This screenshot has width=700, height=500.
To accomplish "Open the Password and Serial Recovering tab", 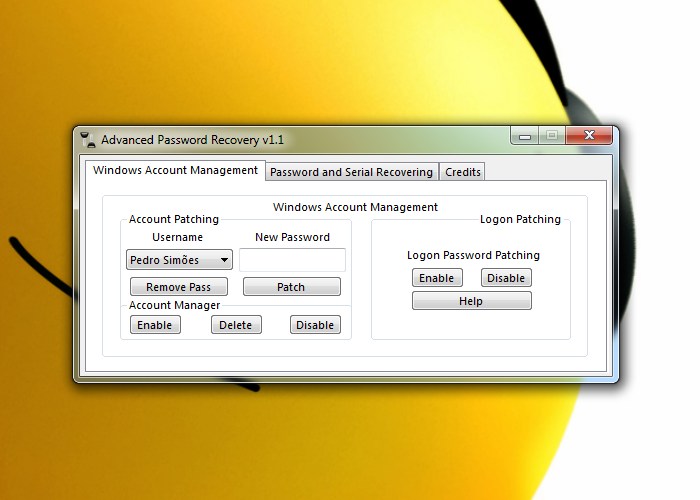I will (x=351, y=172).
